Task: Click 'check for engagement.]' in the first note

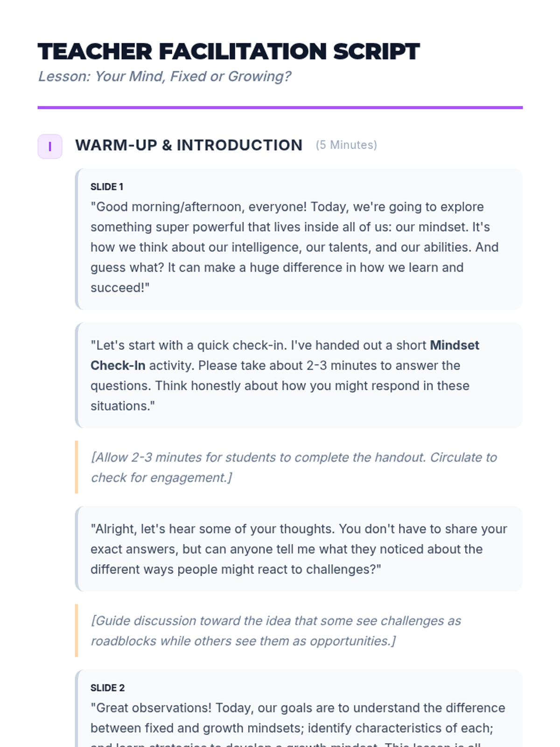Action: 161,478
